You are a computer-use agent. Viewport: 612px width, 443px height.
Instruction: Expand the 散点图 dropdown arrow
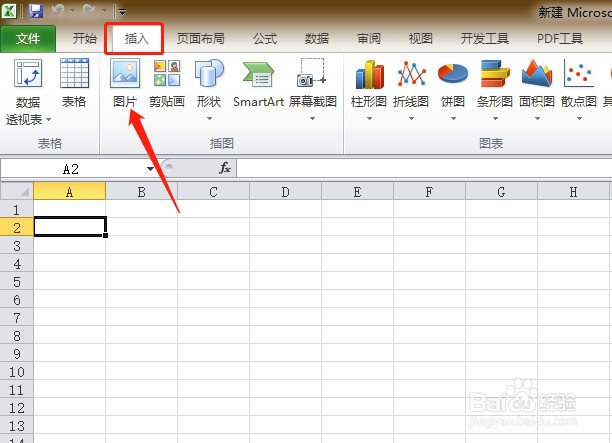580,118
